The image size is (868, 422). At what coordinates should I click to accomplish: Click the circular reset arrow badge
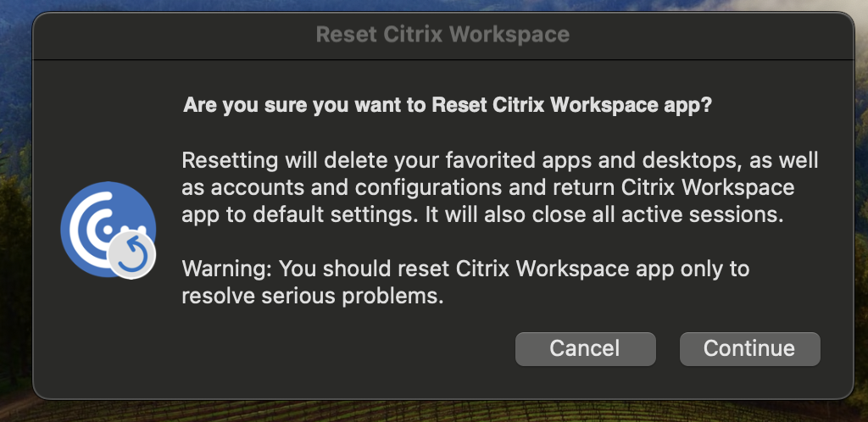(131, 255)
